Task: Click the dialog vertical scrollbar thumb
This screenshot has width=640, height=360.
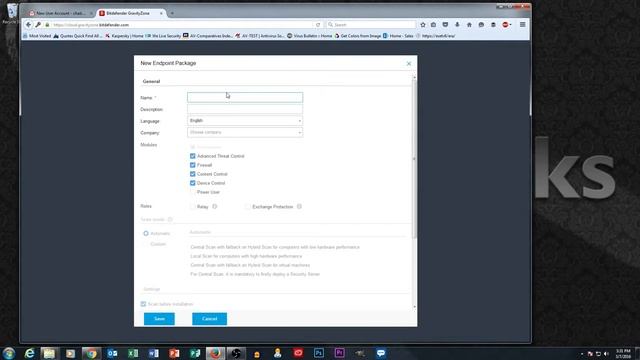Action: point(414,159)
